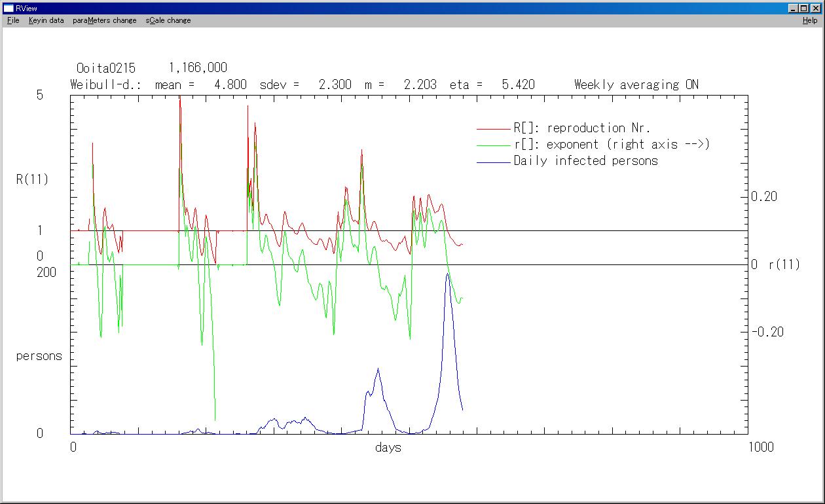Click the green line sample in legend
Screen dimensions: 825x504
493,145
